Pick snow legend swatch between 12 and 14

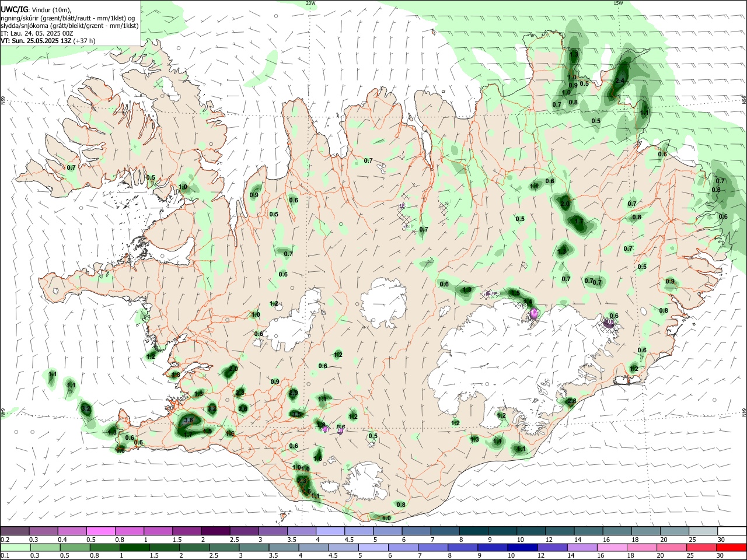560,531
